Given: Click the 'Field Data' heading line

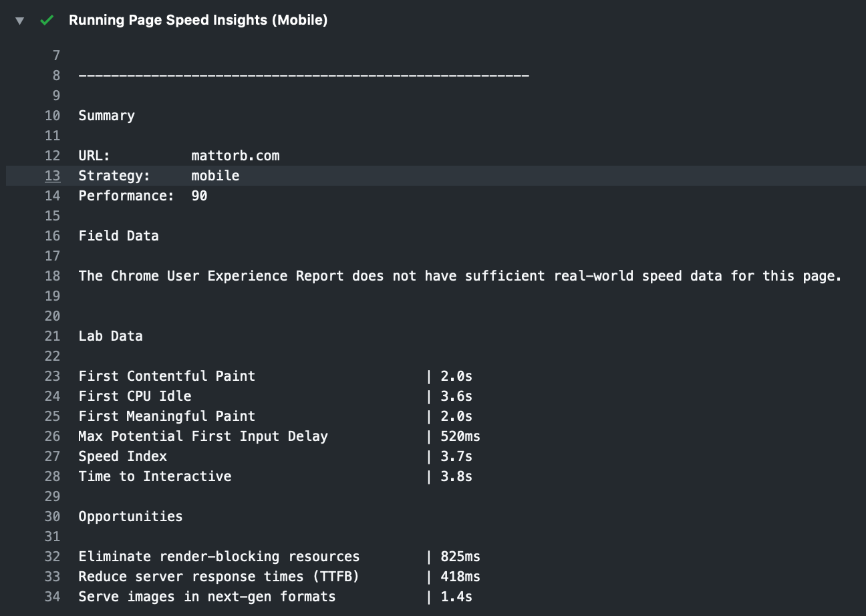Looking at the screenshot, I should tap(118, 235).
